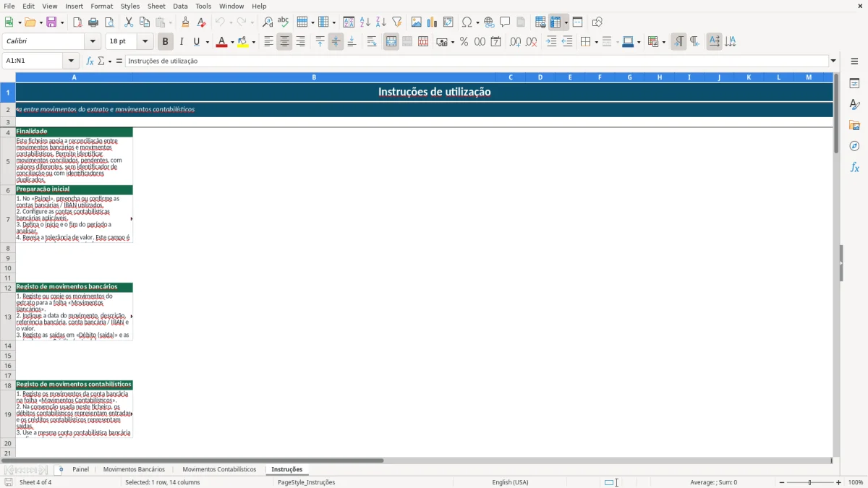
Task: Toggle Center Horizontally alignment
Action: click(285, 42)
